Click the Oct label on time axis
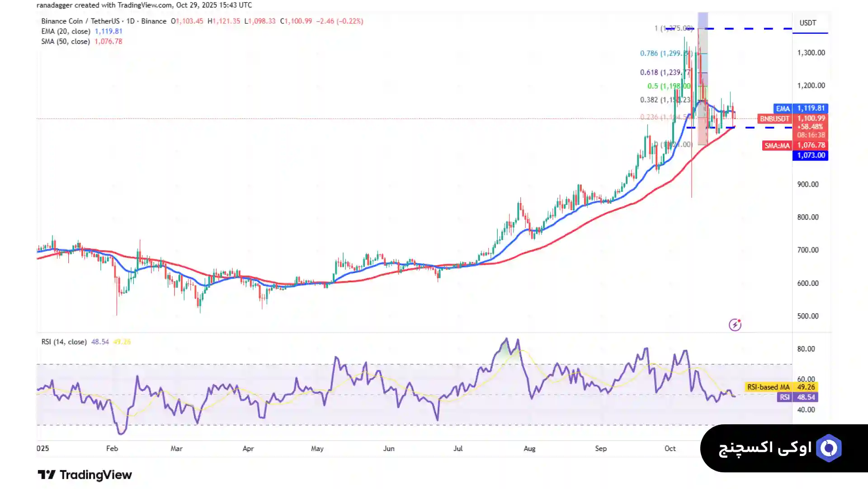This screenshot has width=868, height=489. (x=670, y=448)
